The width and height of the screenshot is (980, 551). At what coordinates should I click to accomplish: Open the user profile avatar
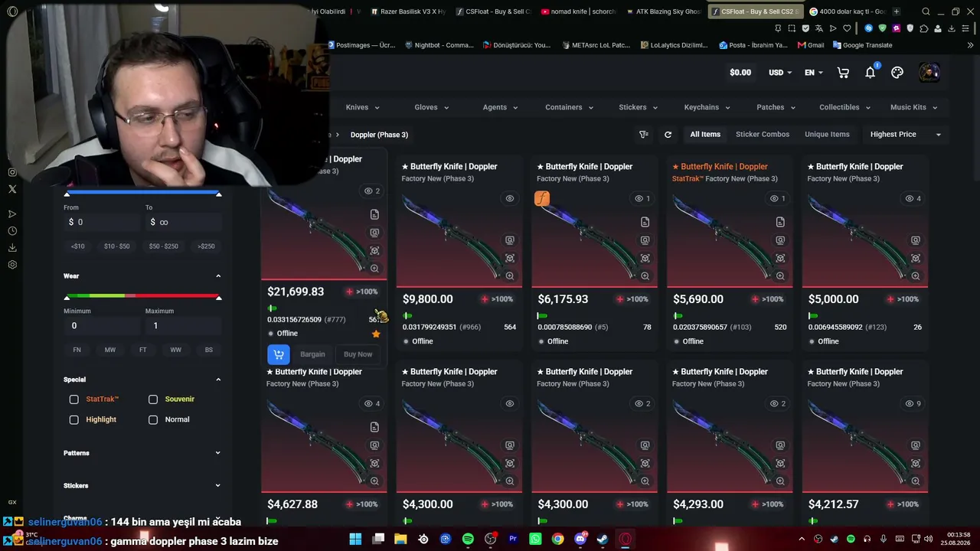(929, 73)
